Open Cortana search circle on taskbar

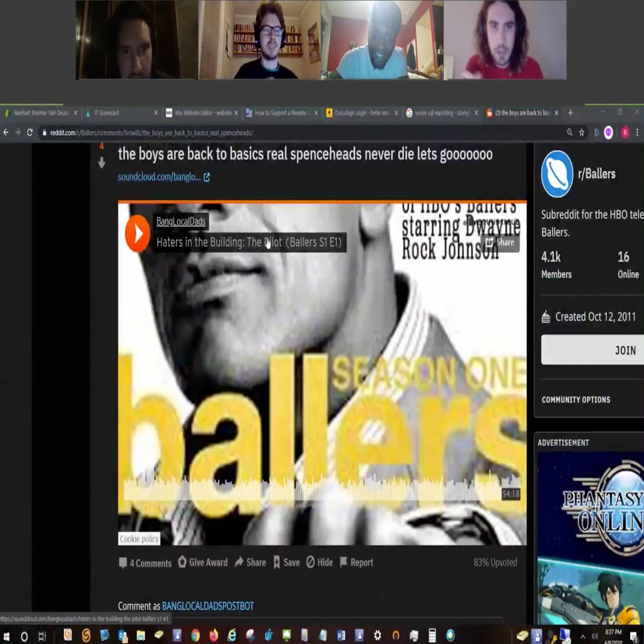[24, 637]
